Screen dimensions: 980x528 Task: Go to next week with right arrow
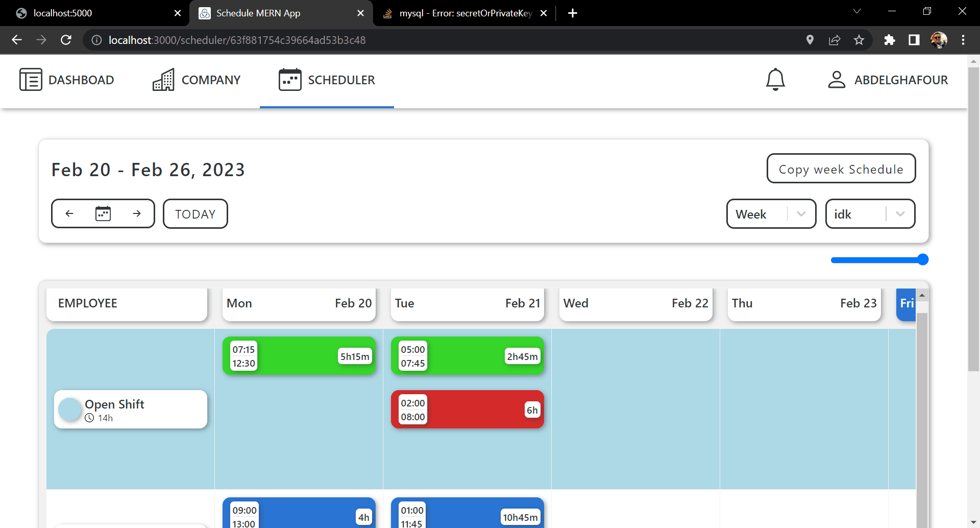136,213
